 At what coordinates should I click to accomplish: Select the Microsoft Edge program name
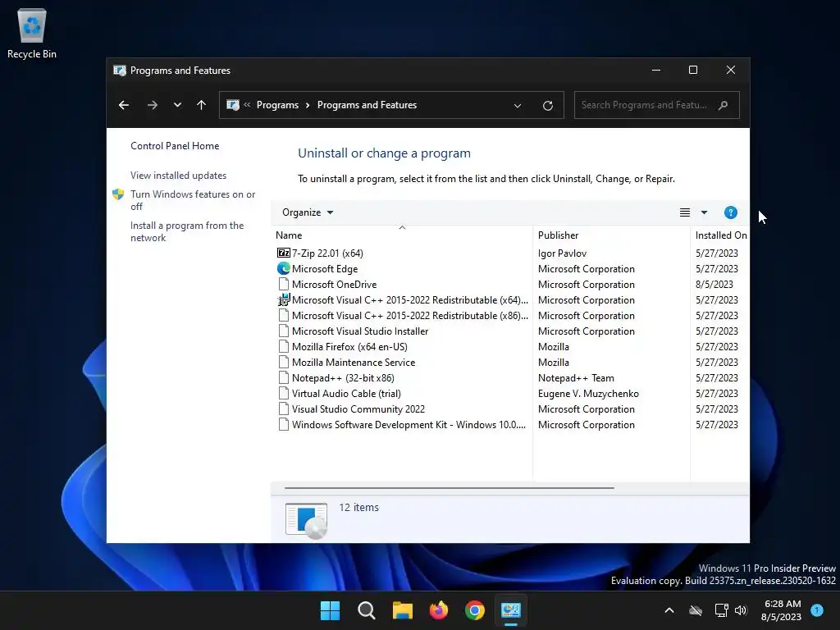click(325, 269)
